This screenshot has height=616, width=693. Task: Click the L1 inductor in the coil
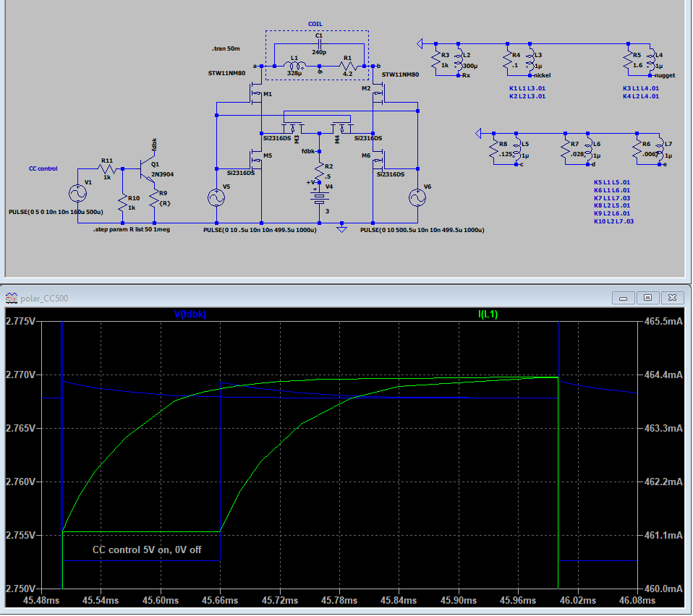pos(294,66)
